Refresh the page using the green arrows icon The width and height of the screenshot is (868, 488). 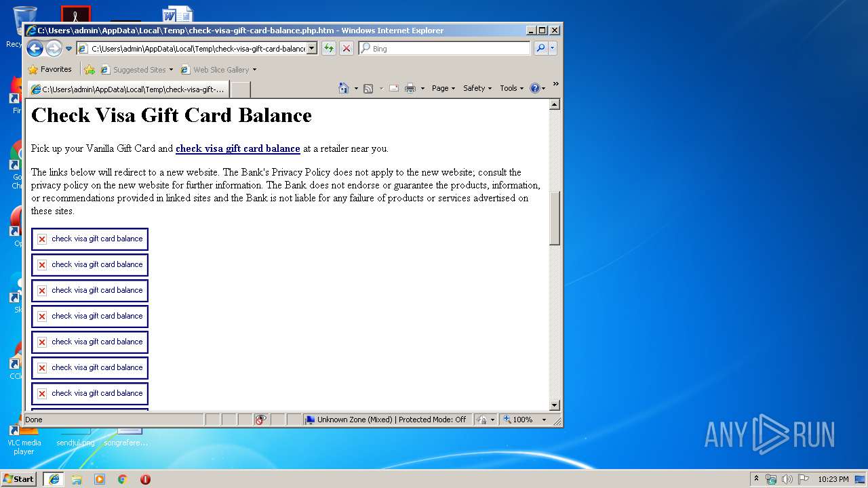point(329,48)
